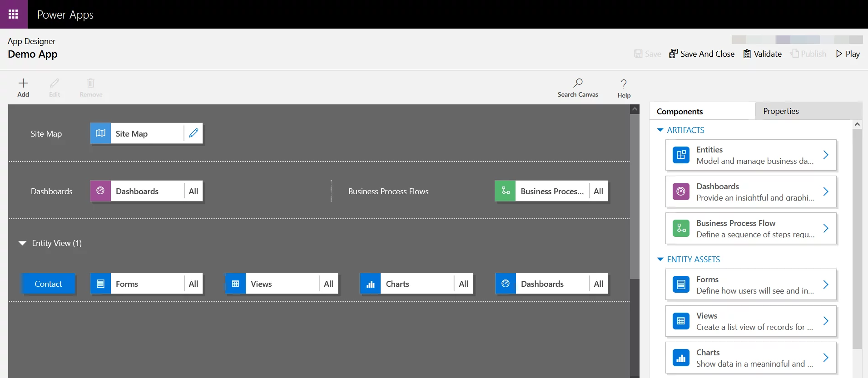
Task: Click All on top Dashboards tile
Action: coord(193,191)
